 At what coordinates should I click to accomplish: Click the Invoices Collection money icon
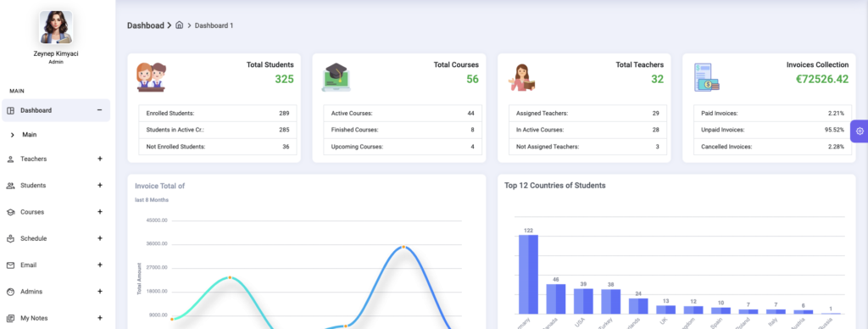pos(706,77)
